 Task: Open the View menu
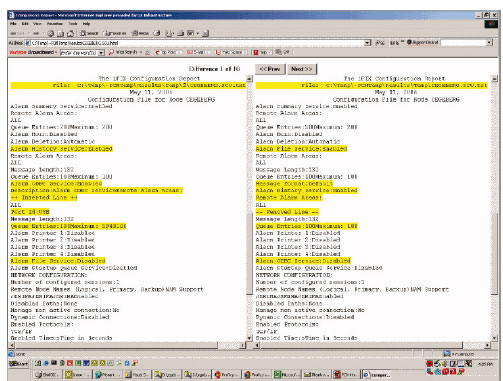point(37,24)
